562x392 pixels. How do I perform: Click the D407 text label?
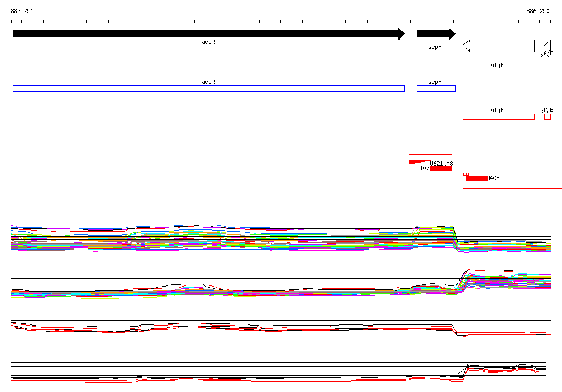tap(423, 168)
